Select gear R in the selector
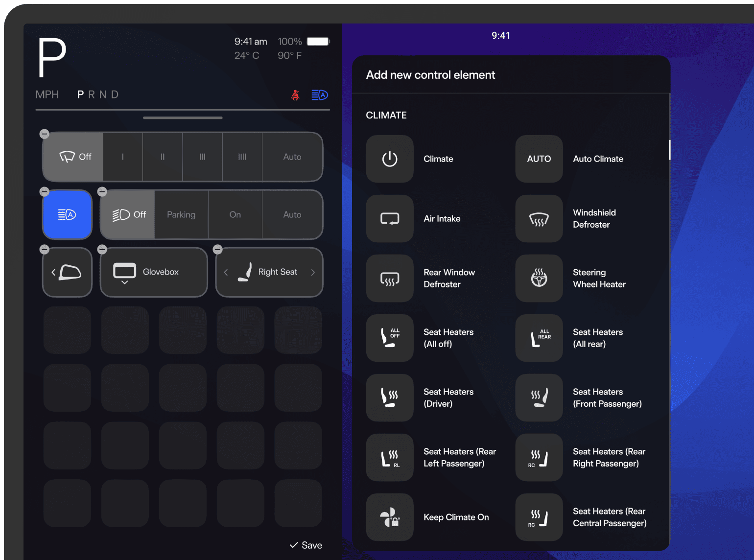The width and height of the screenshot is (754, 560). (92, 94)
